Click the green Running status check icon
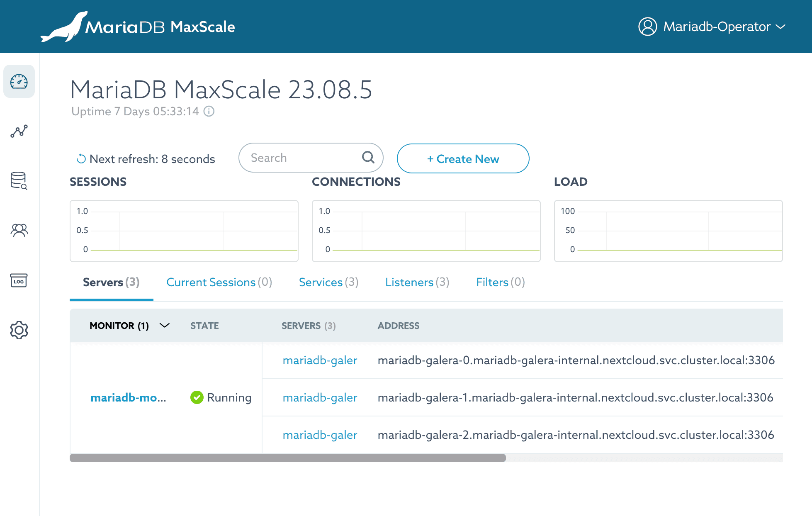 tap(197, 397)
